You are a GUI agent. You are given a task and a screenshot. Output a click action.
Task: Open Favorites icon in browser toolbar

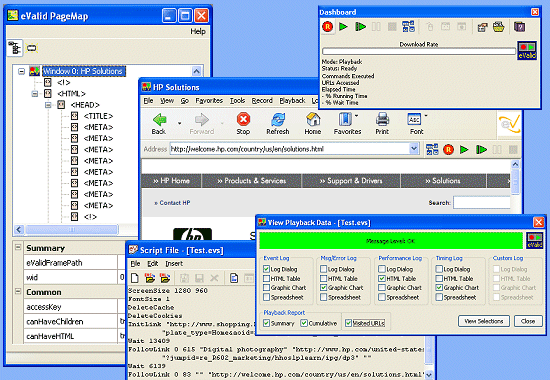[x=345, y=120]
